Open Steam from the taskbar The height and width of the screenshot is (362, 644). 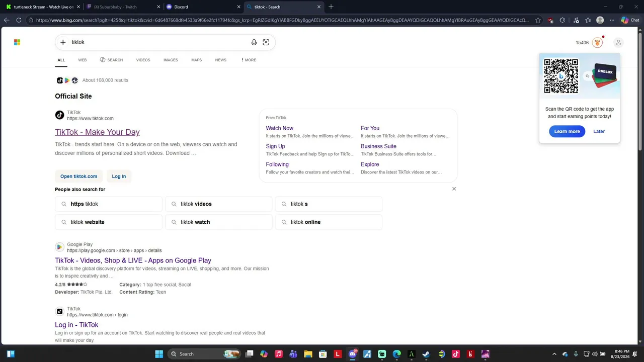(x=426, y=354)
